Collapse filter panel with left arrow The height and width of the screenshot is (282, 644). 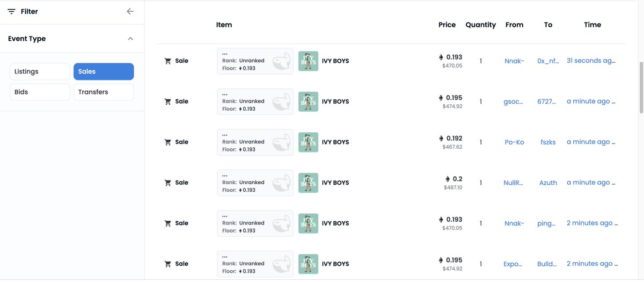tap(130, 11)
